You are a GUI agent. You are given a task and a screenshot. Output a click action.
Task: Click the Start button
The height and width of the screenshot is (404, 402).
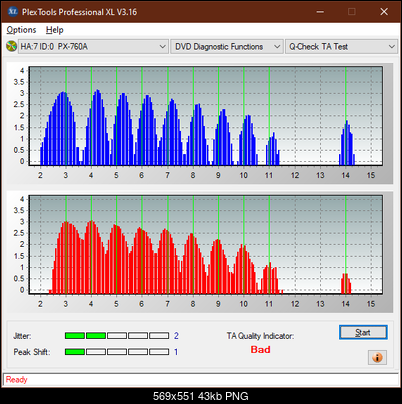(x=363, y=332)
